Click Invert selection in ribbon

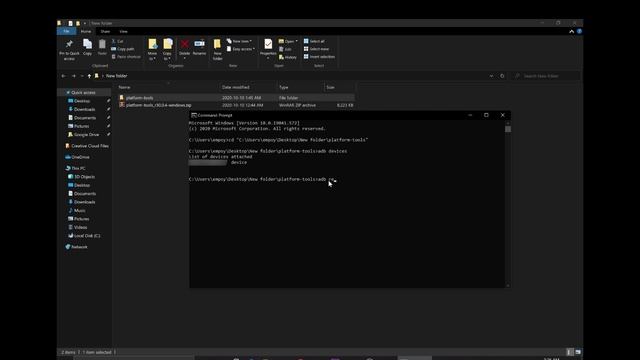pos(319,57)
